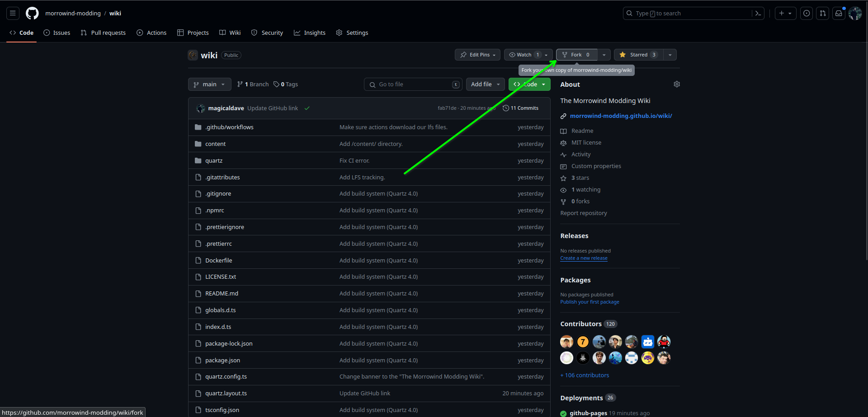The height and width of the screenshot is (417, 868).
Task: Jump to the Readme section
Action: point(577,131)
